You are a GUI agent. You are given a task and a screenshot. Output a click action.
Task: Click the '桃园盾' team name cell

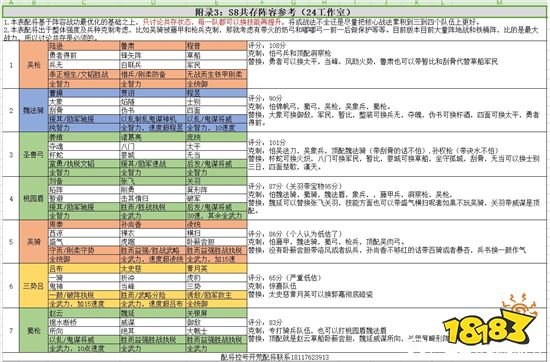coord(34,198)
